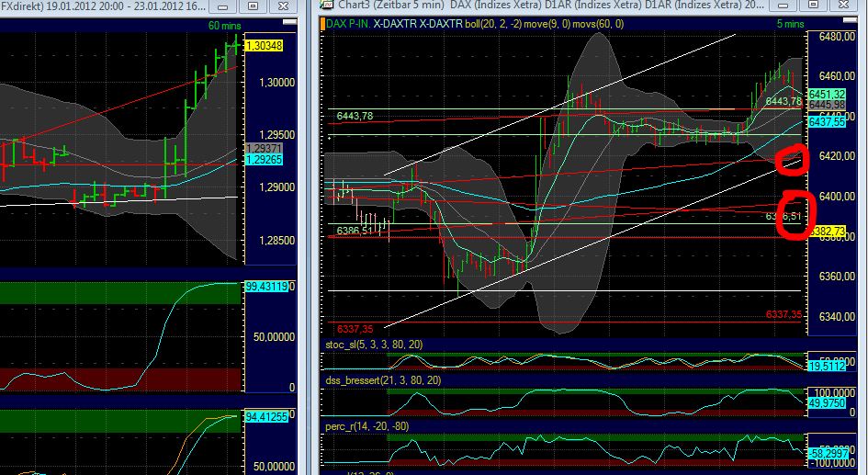Click the cyan 99,43119 indicator value
Viewport: 868px width, 475px height.
coord(266,287)
